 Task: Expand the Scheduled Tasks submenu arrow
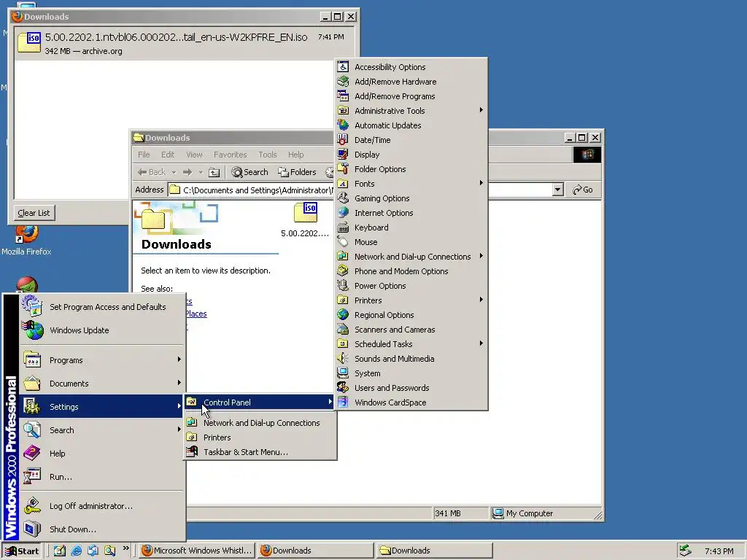click(481, 343)
